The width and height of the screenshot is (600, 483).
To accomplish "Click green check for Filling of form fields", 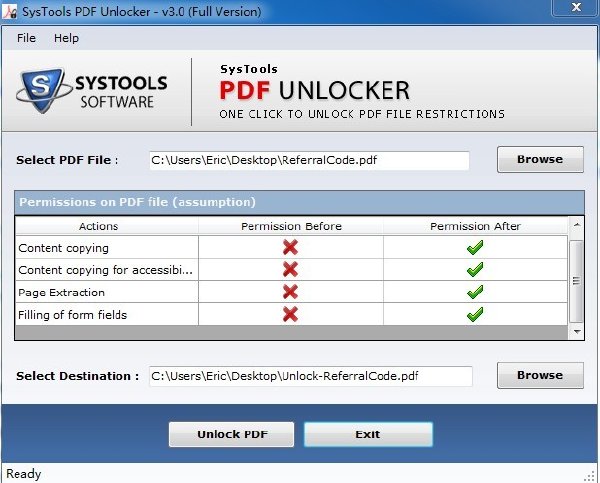I will click(475, 314).
